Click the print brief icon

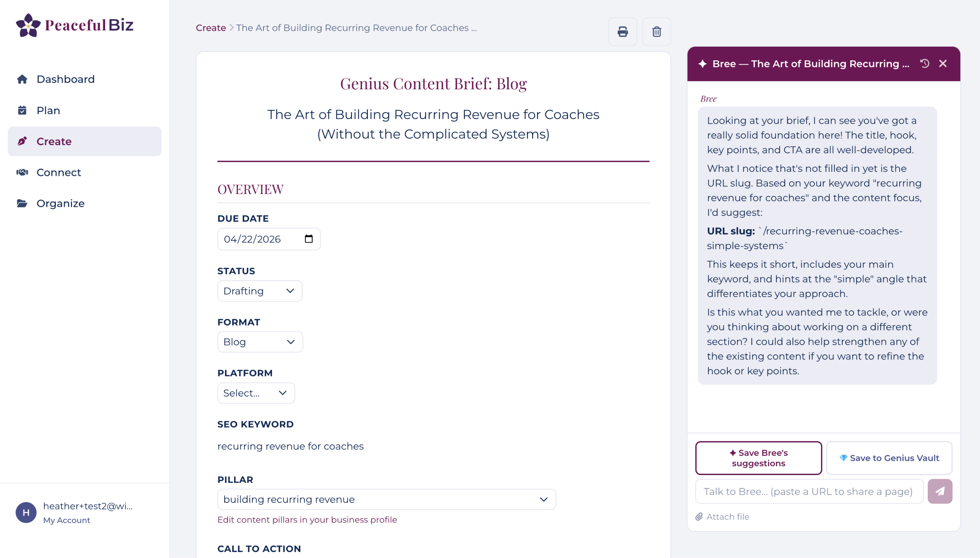[x=623, y=31]
